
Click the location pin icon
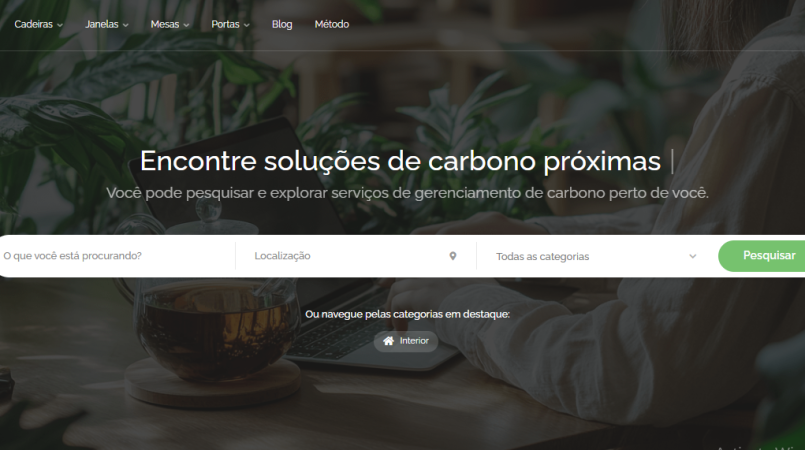coord(453,256)
